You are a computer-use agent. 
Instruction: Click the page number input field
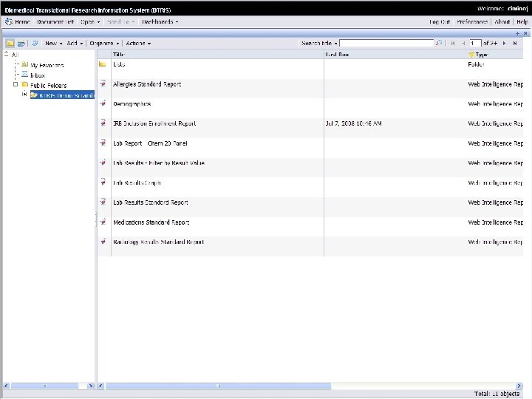point(475,43)
